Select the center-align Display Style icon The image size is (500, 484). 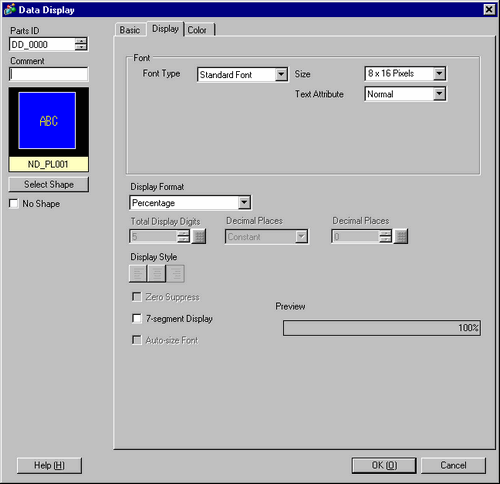(x=157, y=274)
